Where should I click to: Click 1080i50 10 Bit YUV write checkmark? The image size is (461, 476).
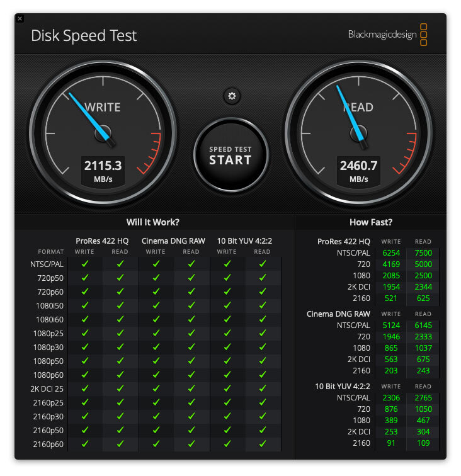pos(227,305)
